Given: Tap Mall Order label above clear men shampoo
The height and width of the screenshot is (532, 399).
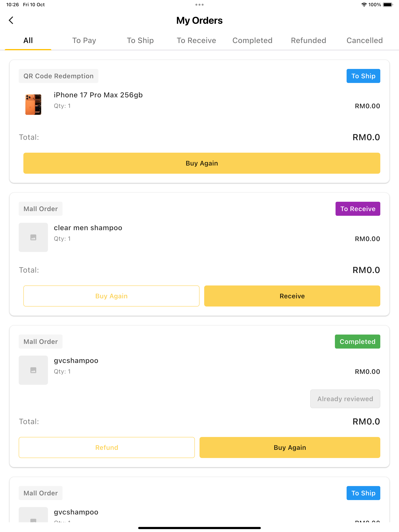Looking at the screenshot, I should 41,209.
